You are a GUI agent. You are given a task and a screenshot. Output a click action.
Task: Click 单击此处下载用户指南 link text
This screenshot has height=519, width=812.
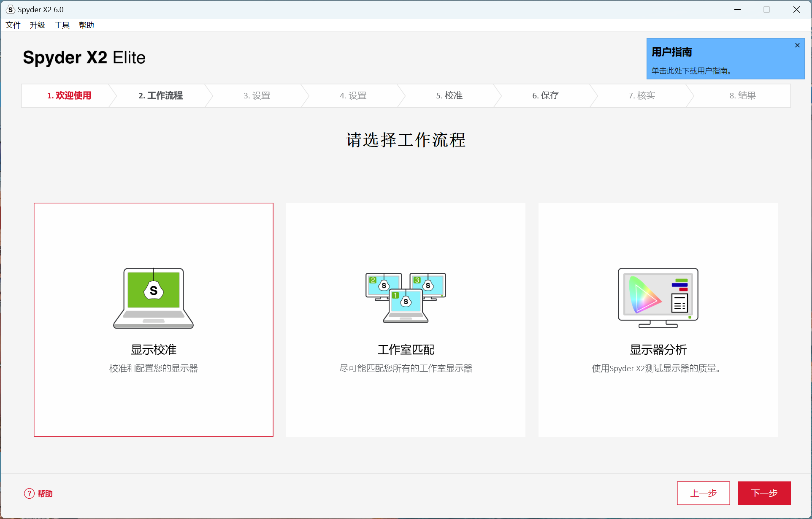pyautogui.click(x=691, y=71)
